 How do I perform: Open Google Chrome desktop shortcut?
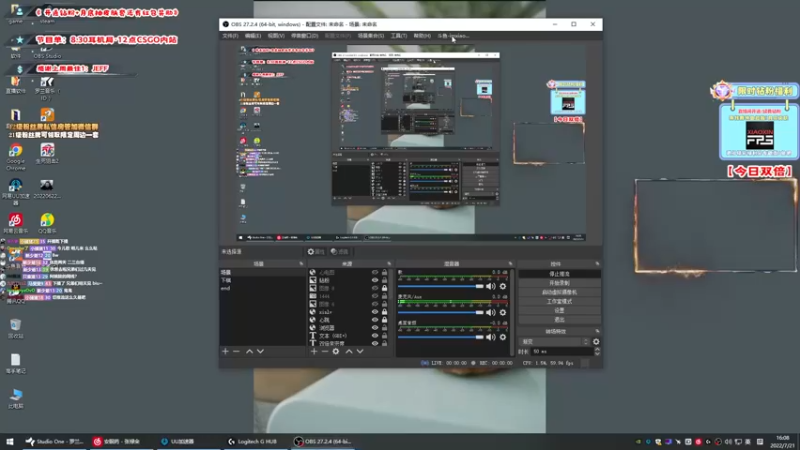(15, 157)
